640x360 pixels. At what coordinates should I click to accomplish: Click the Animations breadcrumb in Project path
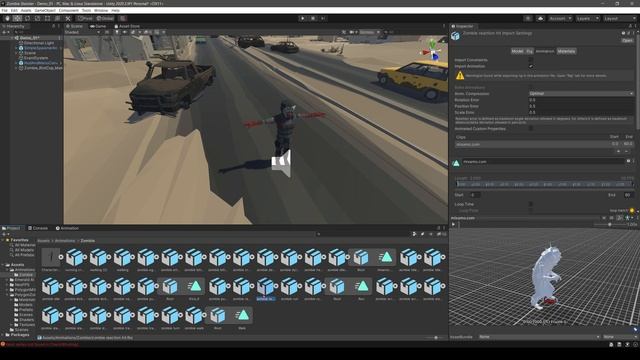pos(65,241)
